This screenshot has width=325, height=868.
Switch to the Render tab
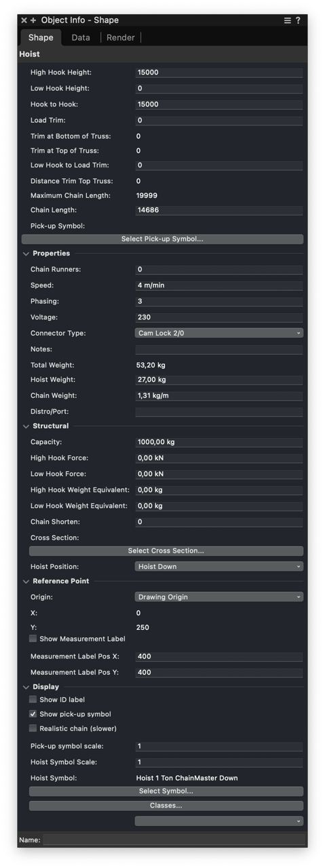pos(121,37)
